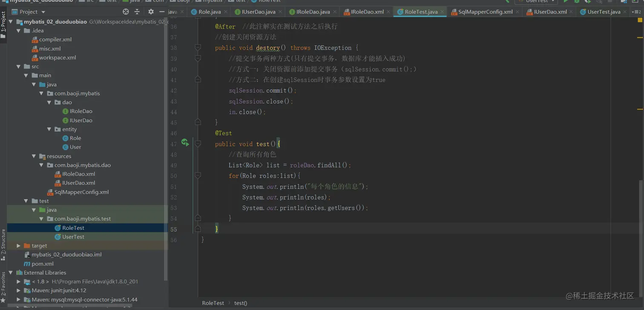644x310 pixels.
Task: Select compiler.xml in project tree
Action: [52, 40]
